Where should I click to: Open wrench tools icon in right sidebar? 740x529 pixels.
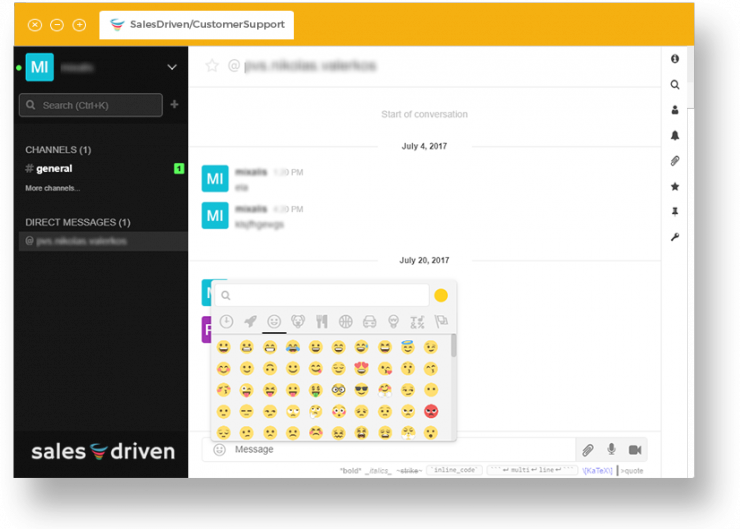675,237
